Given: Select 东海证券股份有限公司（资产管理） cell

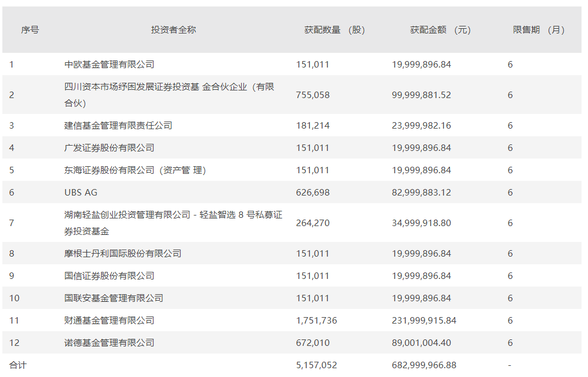Looking at the screenshot, I should (135, 170).
